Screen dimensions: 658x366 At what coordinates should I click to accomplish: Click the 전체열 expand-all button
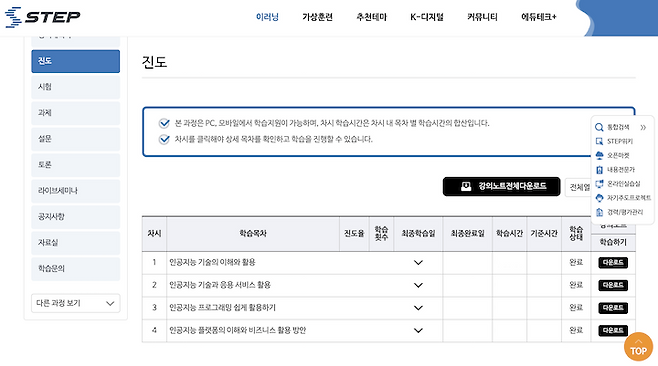(x=579, y=187)
